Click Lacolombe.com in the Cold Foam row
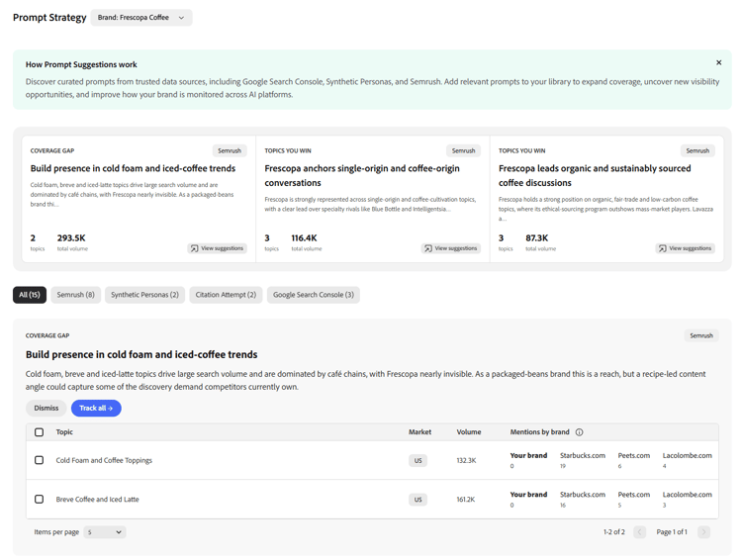 tap(688, 455)
